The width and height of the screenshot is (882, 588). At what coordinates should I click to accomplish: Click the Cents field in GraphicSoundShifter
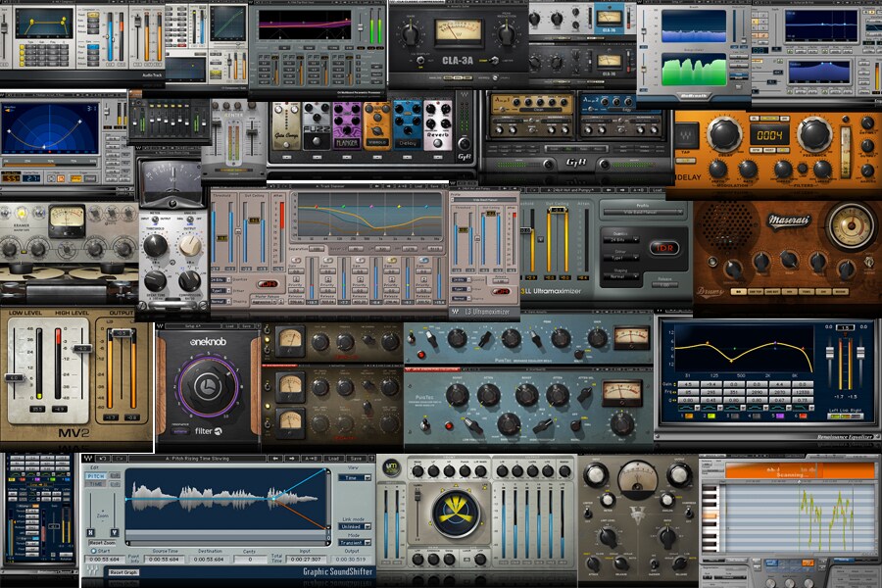tap(249, 560)
